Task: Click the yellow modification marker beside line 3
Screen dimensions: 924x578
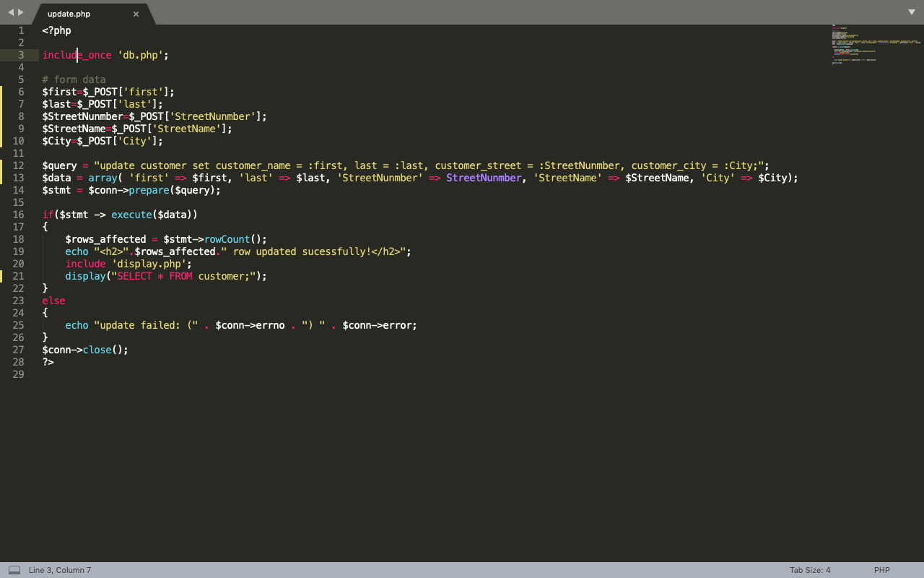Action: click(1, 55)
